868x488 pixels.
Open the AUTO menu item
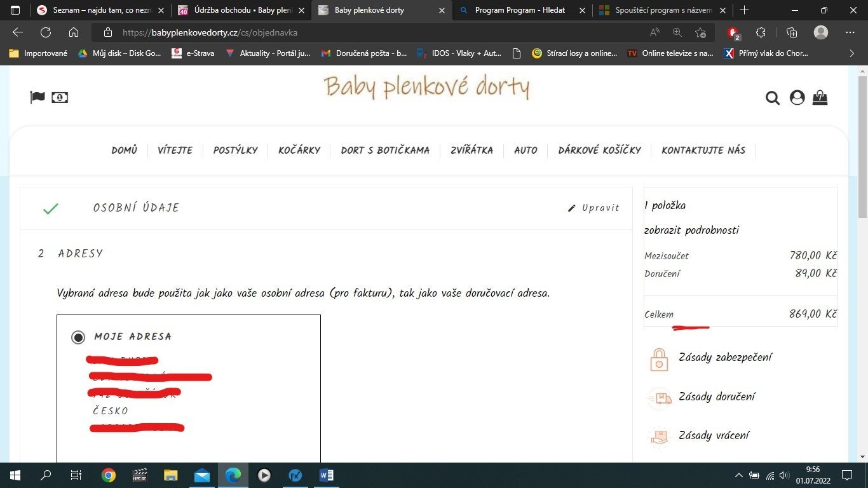click(526, 151)
